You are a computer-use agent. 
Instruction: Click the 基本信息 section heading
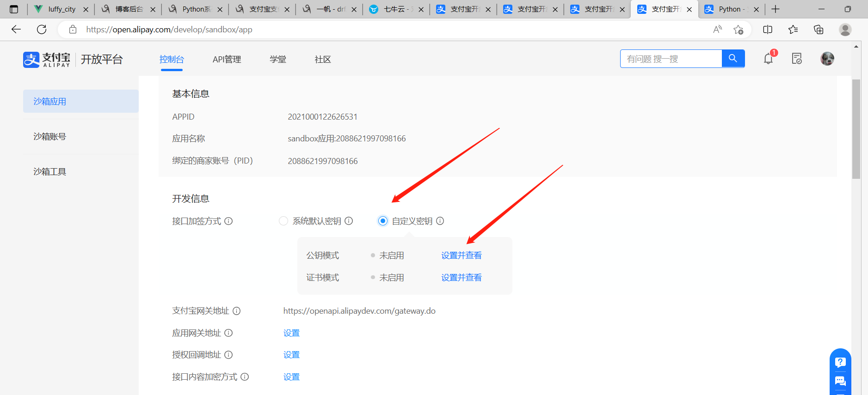pyautogui.click(x=191, y=94)
